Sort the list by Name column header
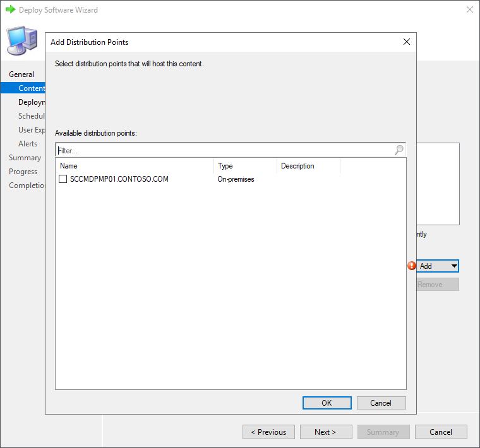 [x=135, y=166]
